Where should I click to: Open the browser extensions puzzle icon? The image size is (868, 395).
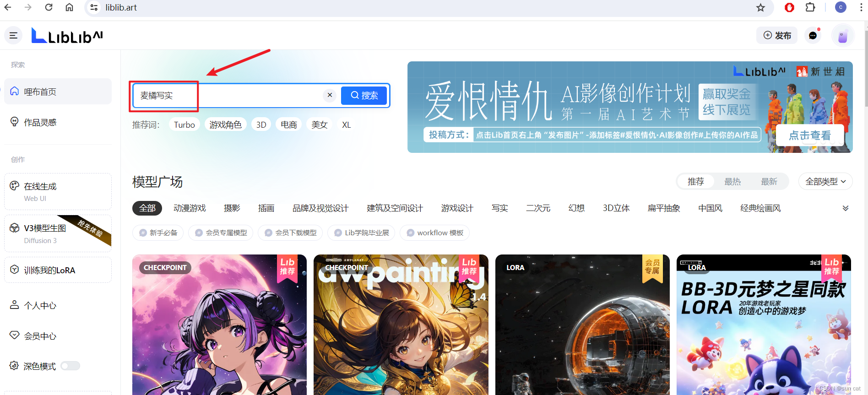pos(810,7)
